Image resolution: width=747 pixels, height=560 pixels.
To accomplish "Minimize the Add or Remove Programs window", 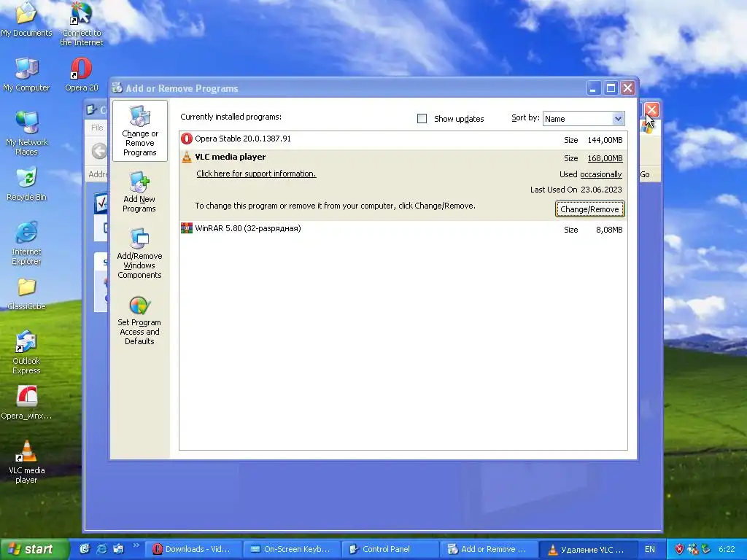I will 594,88.
